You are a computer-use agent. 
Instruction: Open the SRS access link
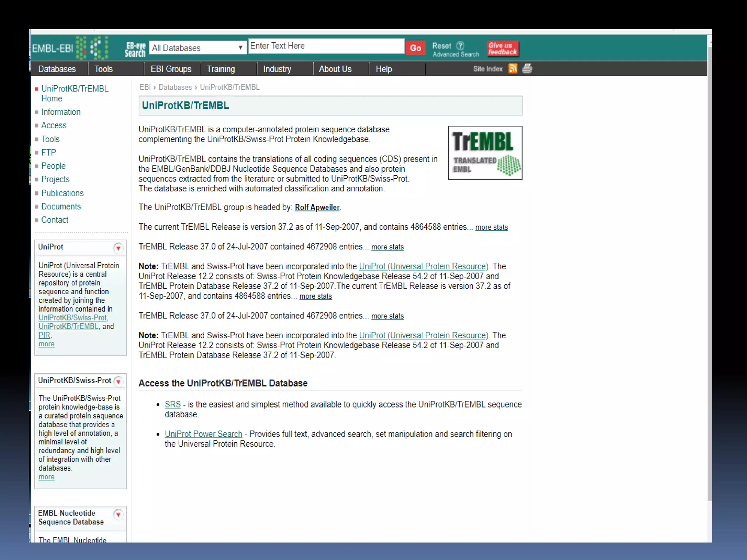173,404
